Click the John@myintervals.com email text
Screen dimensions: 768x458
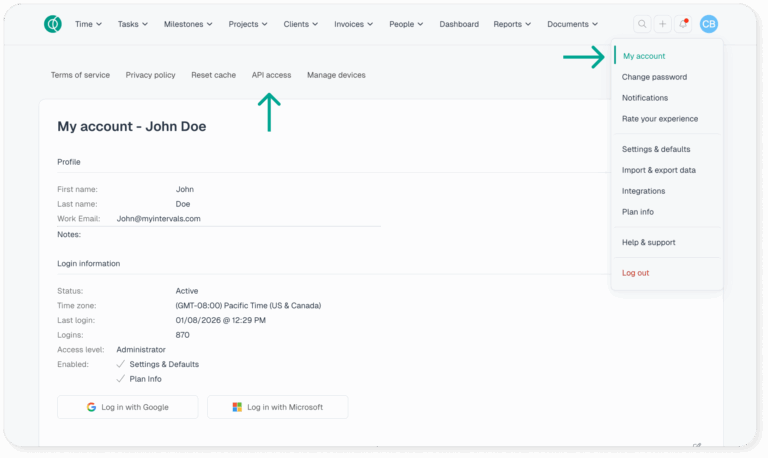click(x=158, y=219)
